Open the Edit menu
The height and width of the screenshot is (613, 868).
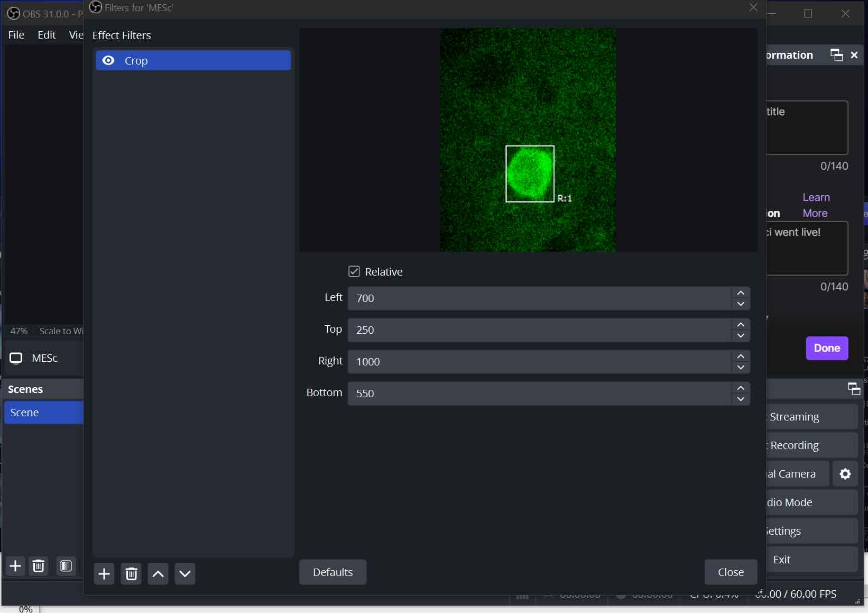(47, 34)
